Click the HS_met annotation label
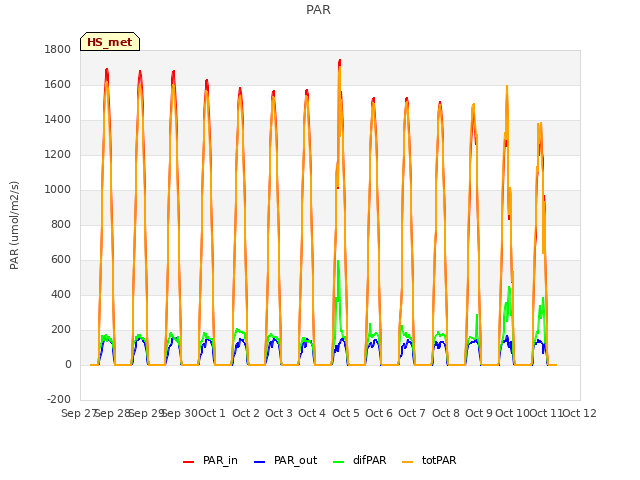 click(x=110, y=42)
